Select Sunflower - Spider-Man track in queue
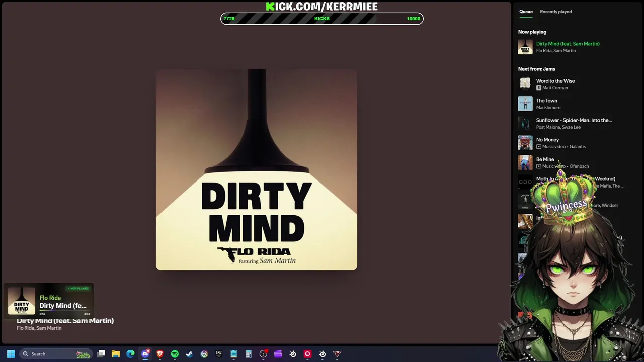 click(x=574, y=120)
